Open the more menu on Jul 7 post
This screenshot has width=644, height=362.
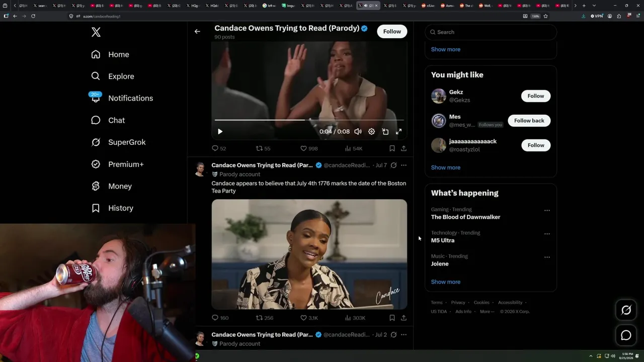404,165
